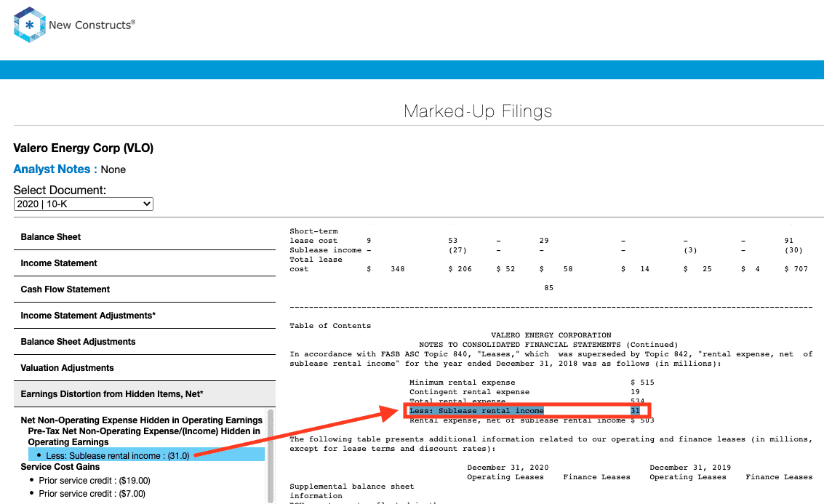Click the left panel vertical scrollbar
This screenshot has height=504, width=824.
pyautogui.click(x=271, y=456)
